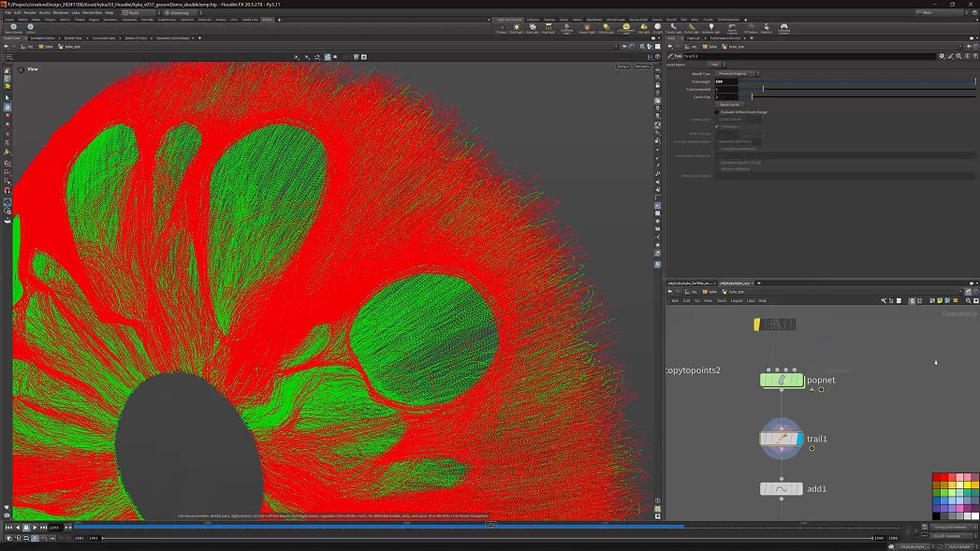Image resolution: width=980 pixels, height=551 pixels.
Task: Select the Gamepad Camera shelf tool
Action: pos(783,28)
